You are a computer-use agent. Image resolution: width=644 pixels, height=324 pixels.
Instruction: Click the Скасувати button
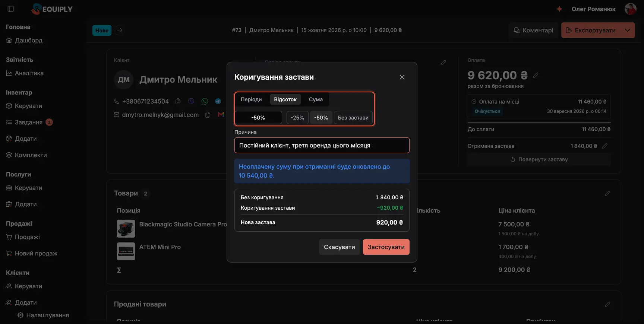[340, 247]
